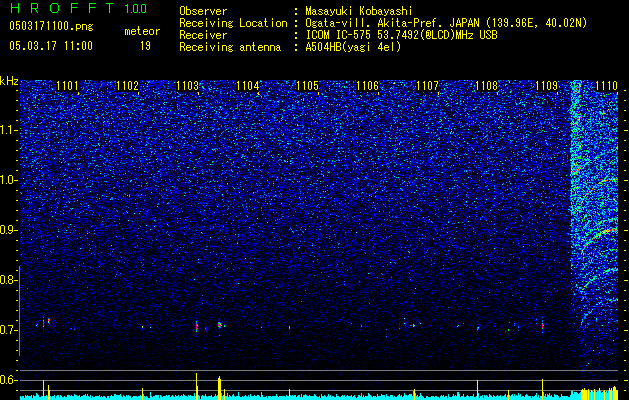Click the 1105 time marker
The width and height of the screenshot is (629, 400).
[x=308, y=86]
